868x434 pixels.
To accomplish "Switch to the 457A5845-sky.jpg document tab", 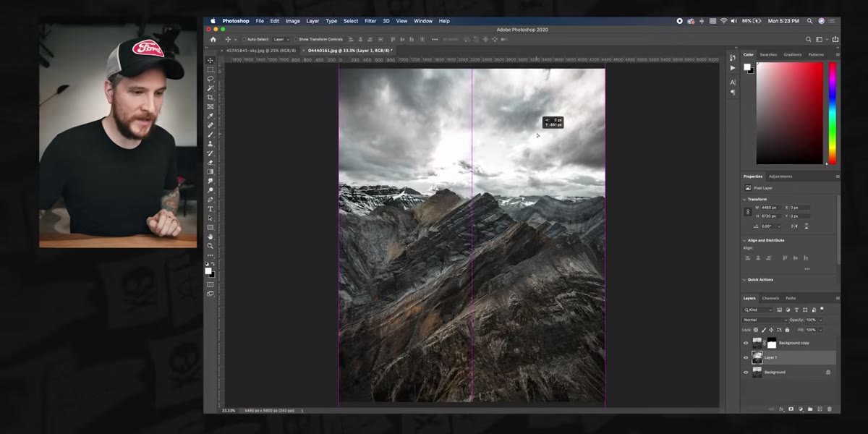I will (260, 51).
